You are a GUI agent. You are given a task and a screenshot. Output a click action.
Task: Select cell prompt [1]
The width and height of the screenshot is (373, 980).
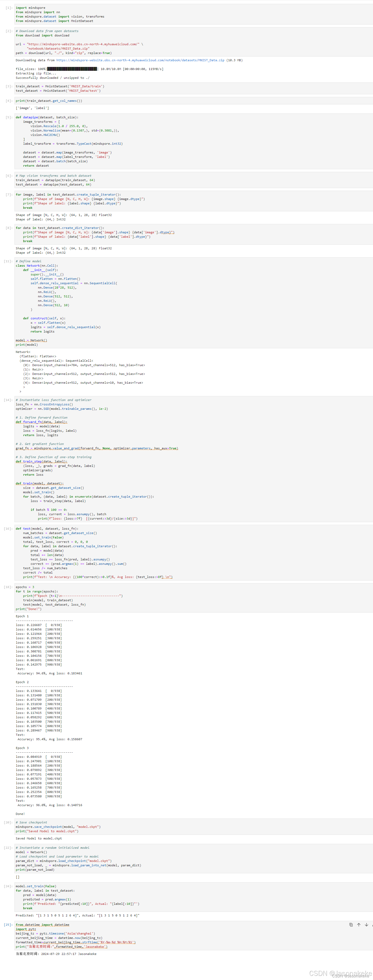pos(9,7)
